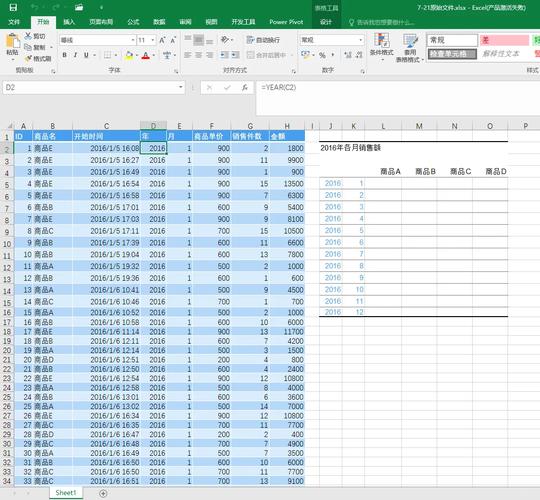
Task: Open the Power Pivot ribbon tab
Action: coord(286,22)
